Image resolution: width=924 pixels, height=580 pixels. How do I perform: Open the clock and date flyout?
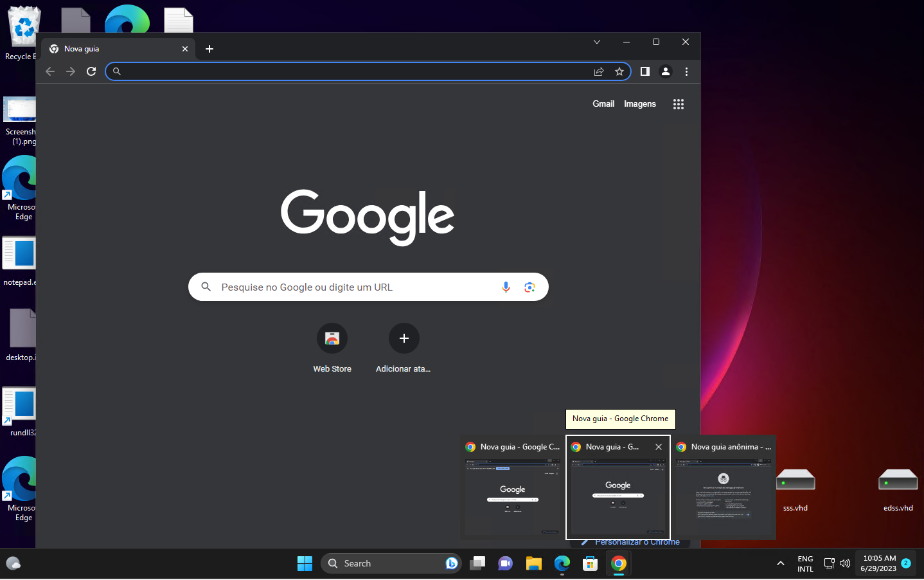879,564
